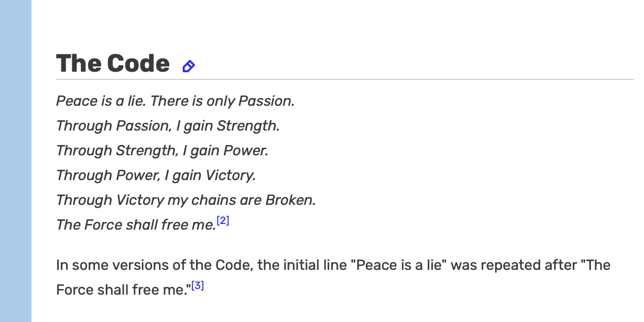The width and height of the screenshot is (644, 322).
Task: Click the line "Through Strength, I gain Power."
Action: coord(163,151)
